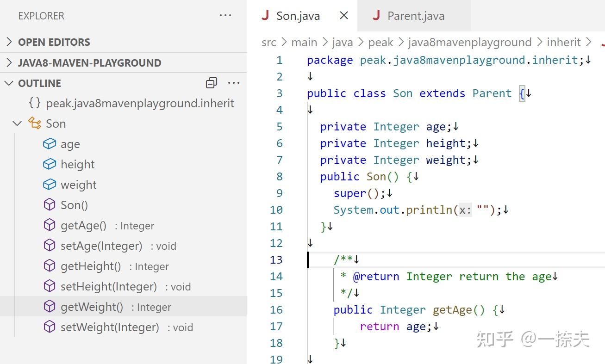Viewport: 605px width, 364px height.
Task: Open Outline panel more actions ellipsis
Action: (x=234, y=83)
